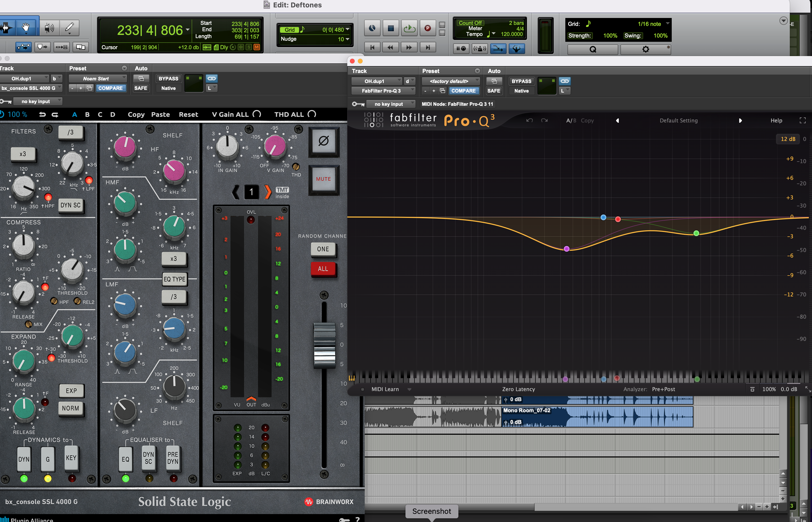Screen dimensions: 812x522
Task: Open the 12 dB display range dropdown
Action: [x=788, y=139]
